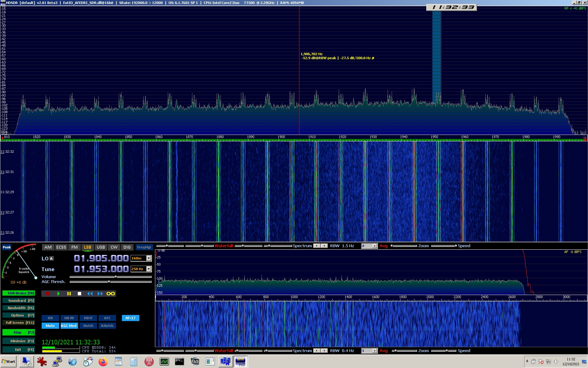Select ECSS demodulation mode
The height and width of the screenshot is (368, 588).
(x=61, y=247)
